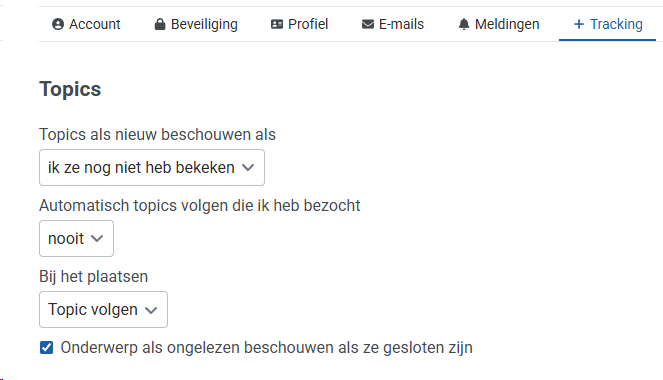This screenshot has width=663, height=380.
Task: Click the Tracking plus icon
Action: point(579,25)
